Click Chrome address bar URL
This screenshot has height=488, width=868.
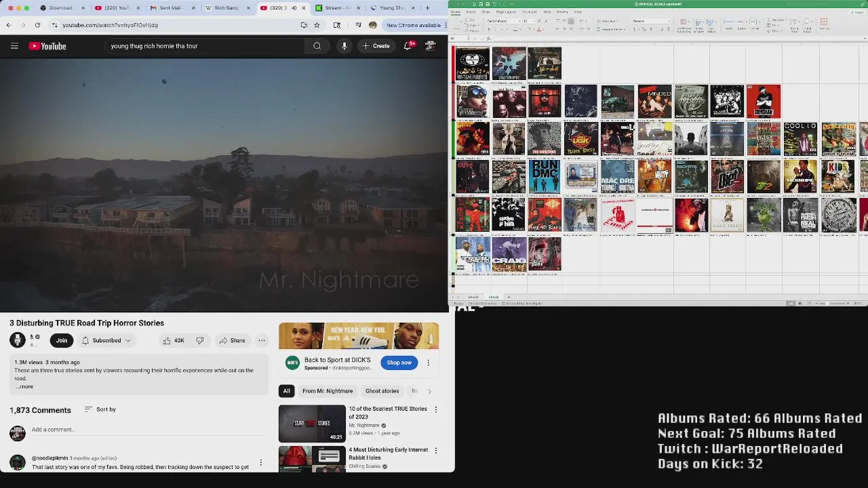coord(111,25)
